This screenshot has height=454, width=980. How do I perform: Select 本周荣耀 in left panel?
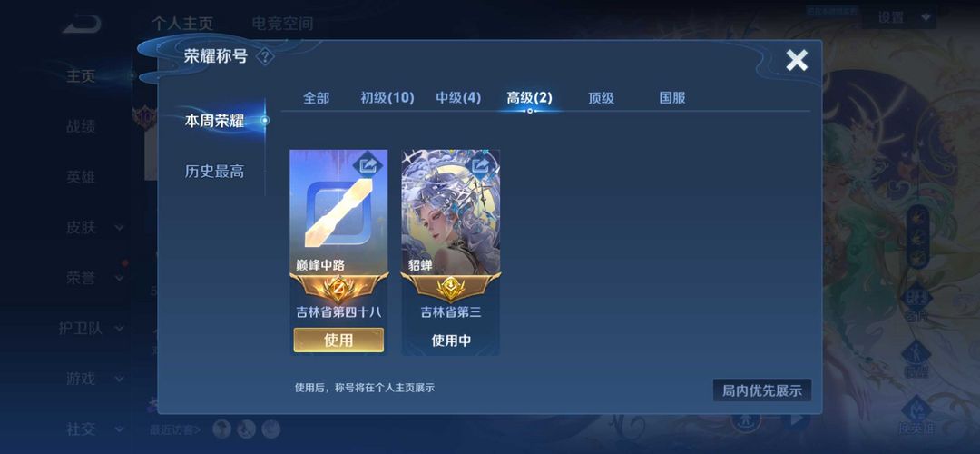(x=214, y=122)
